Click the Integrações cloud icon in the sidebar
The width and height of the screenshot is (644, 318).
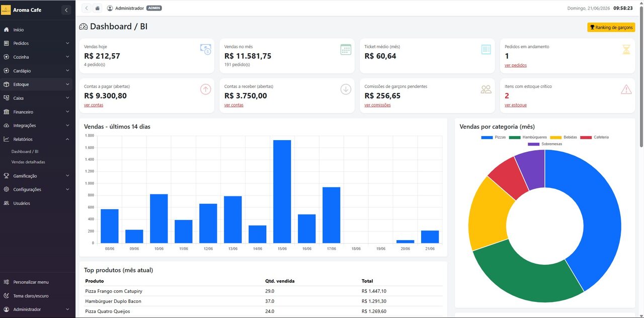(x=6, y=125)
